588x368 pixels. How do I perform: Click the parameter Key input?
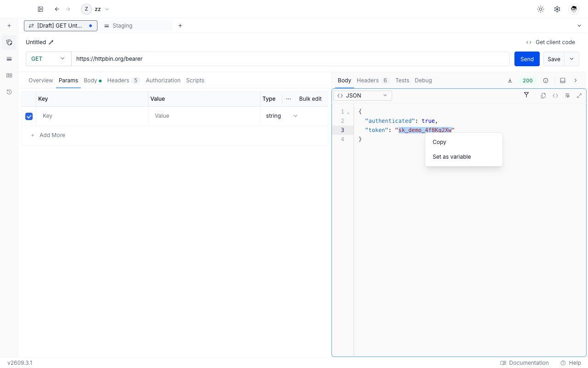tap(92, 116)
